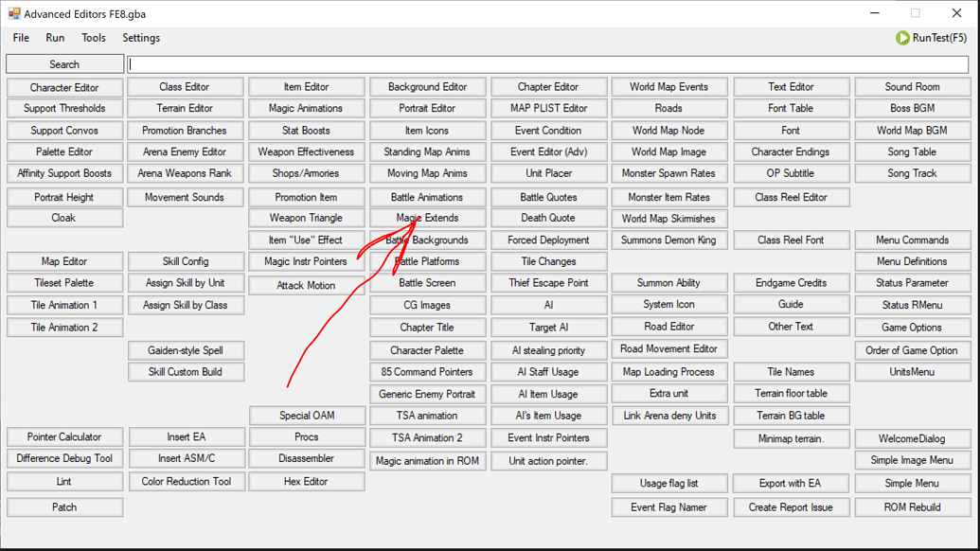Image resolution: width=980 pixels, height=551 pixels.
Task: Open the File menu
Action: pos(20,38)
